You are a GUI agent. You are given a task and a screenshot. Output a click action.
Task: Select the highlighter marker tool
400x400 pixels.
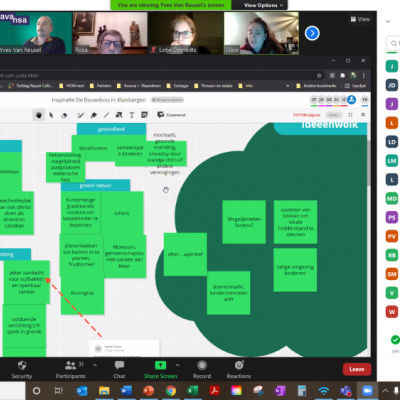click(94, 115)
